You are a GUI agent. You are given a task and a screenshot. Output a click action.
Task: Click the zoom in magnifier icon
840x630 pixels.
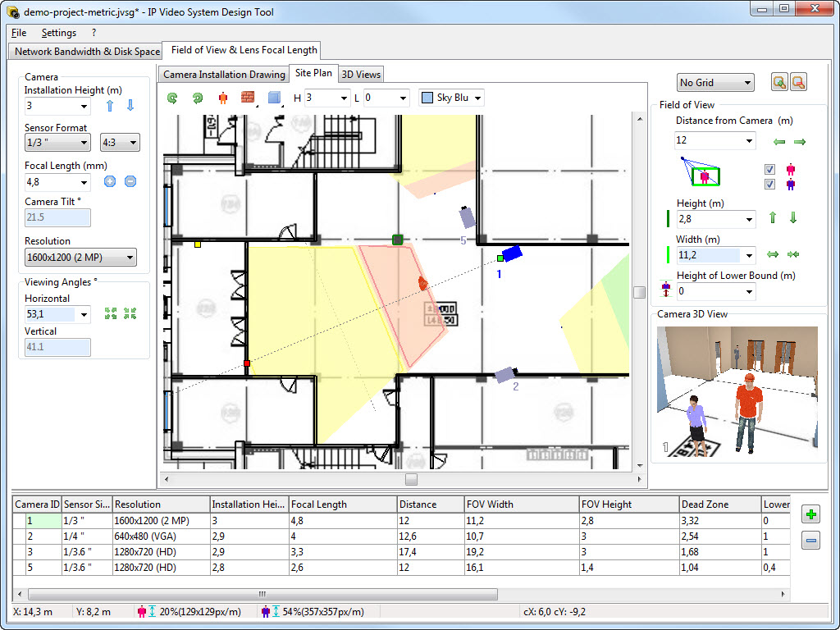click(x=779, y=82)
